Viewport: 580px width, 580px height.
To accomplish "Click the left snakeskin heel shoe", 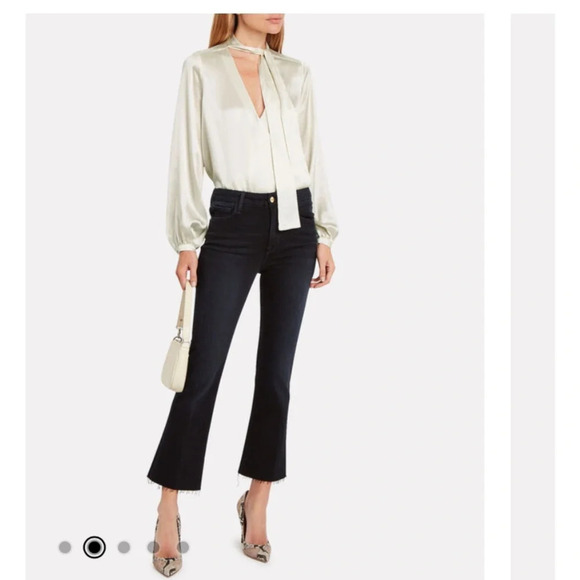I will [x=169, y=544].
